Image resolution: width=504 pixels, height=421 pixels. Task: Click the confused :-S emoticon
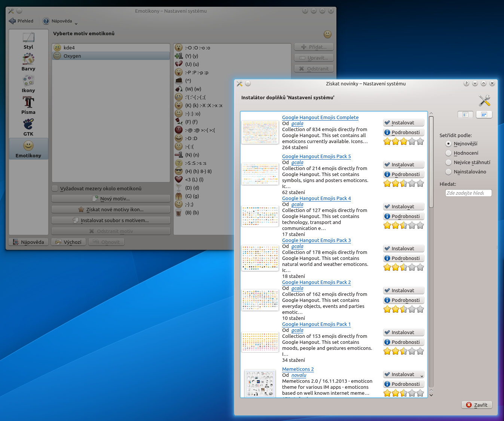[x=179, y=163]
